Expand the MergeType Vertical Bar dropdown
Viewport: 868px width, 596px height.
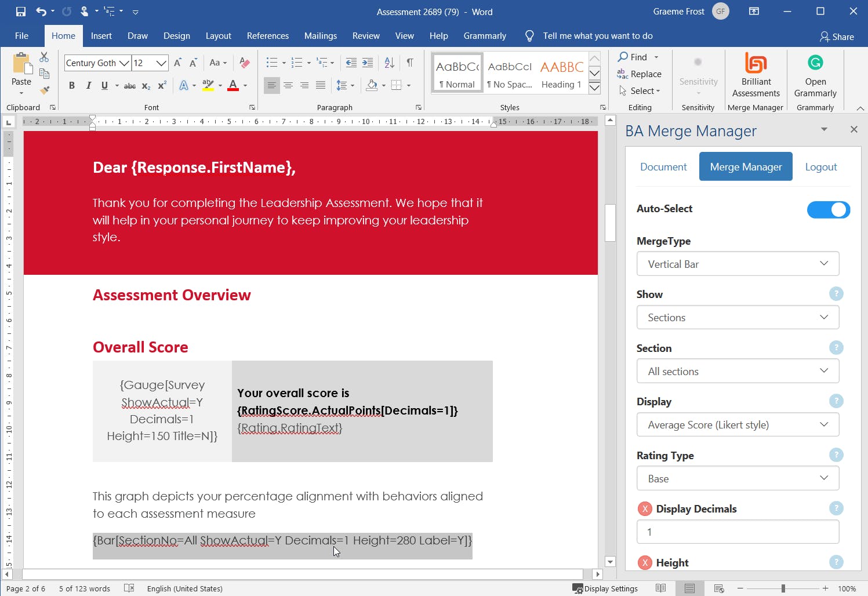click(x=738, y=264)
